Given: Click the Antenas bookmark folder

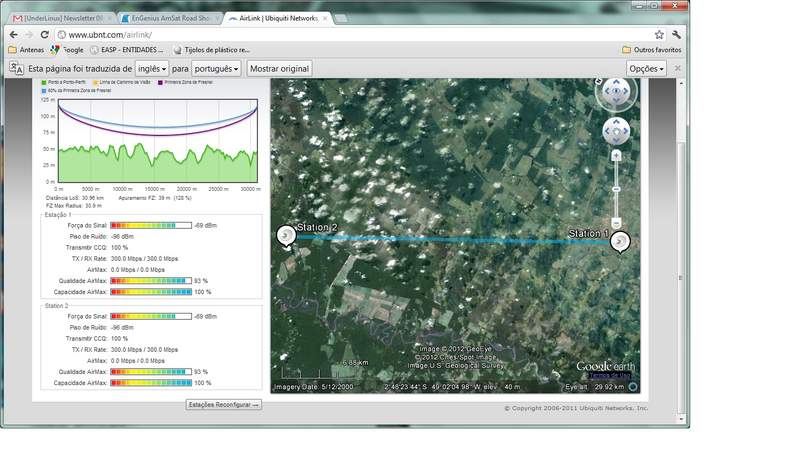Looking at the screenshot, I should pyautogui.click(x=27, y=50).
